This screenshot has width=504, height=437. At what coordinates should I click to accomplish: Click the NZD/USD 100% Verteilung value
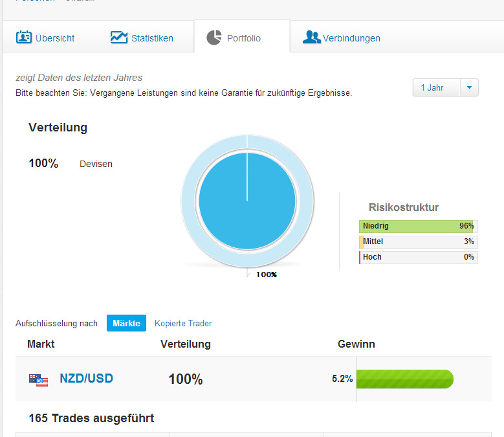pos(186,379)
